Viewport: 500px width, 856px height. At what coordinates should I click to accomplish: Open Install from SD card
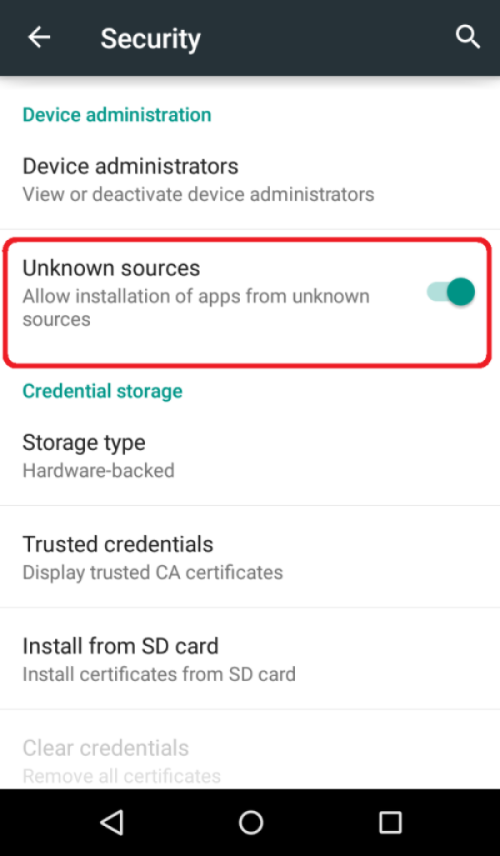pos(250,658)
